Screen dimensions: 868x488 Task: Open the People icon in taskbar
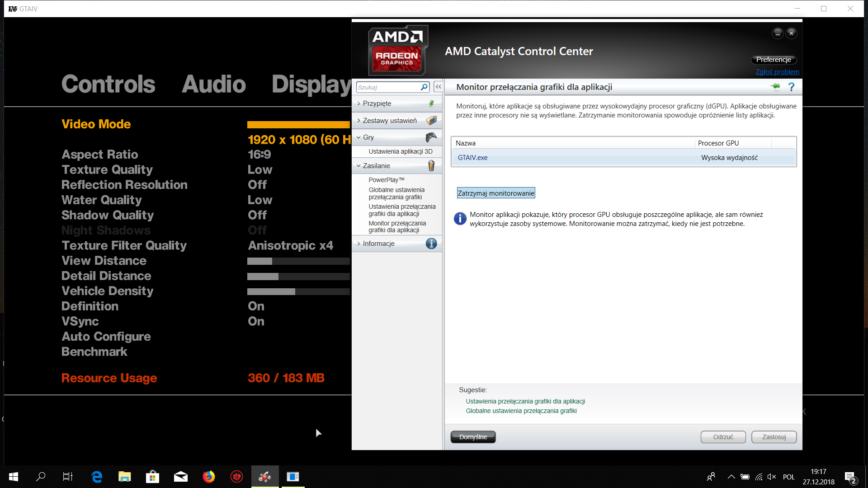pyautogui.click(x=711, y=477)
